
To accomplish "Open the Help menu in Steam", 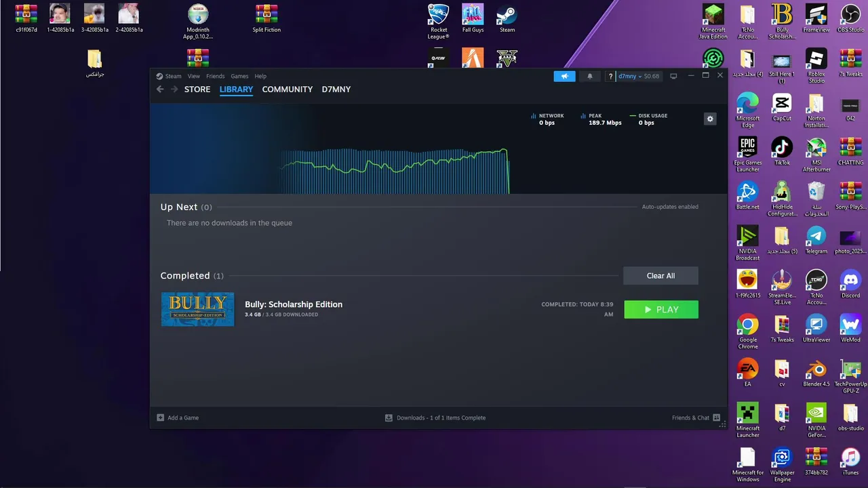I will [x=260, y=76].
